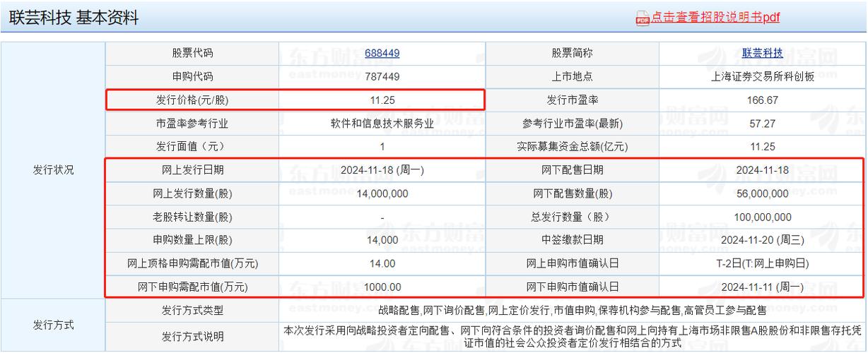Click the 软件和信息技术服务业 industry cell
Viewport: 868px width, 353px height.
(x=382, y=124)
